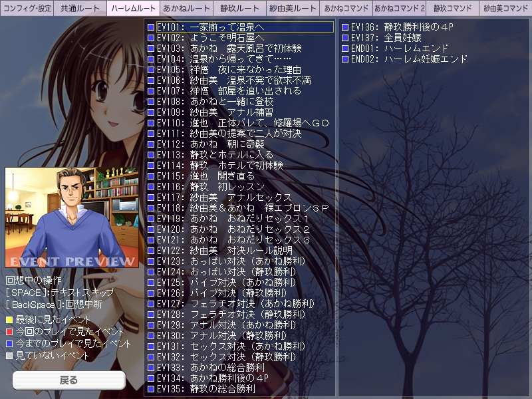Switch to the あかねルート tab
The image size is (532, 399).
pyautogui.click(x=187, y=8)
